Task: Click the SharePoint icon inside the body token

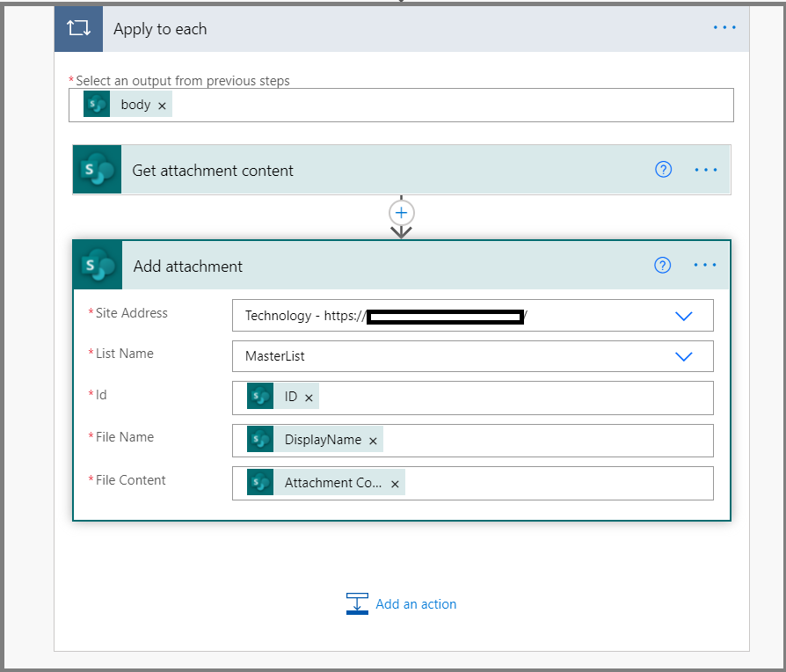Action: point(97,104)
